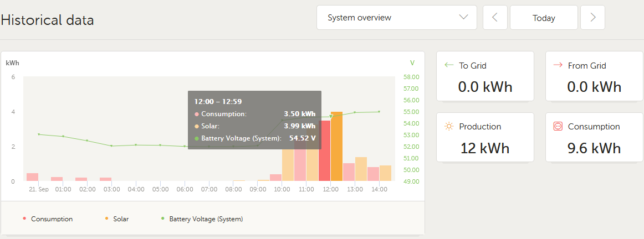This screenshot has width=644, height=239.
Task: Click the To Grid arrow icon
Action: [449, 65]
